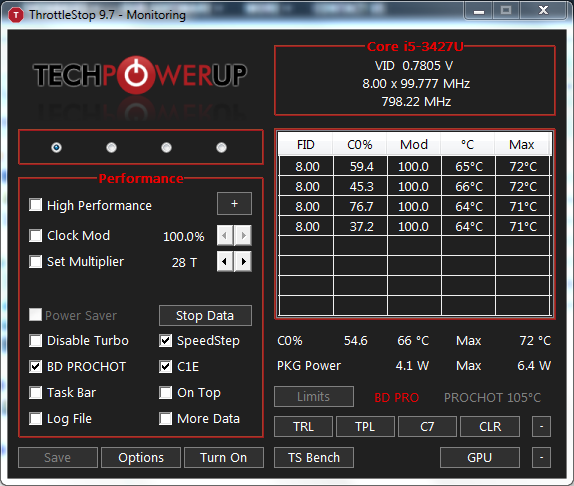Click the Turn On button
Viewport: 574px width, 486px height.
click(x=224, y=457)
